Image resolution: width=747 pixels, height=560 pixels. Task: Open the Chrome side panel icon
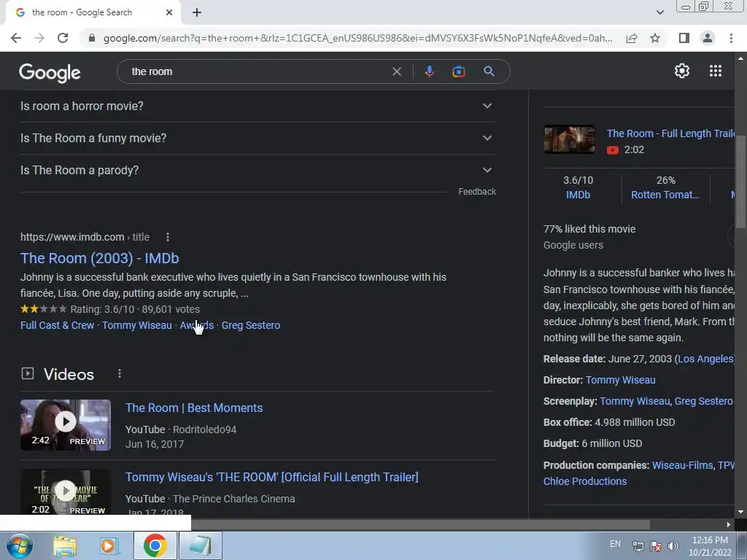(684, 38)
